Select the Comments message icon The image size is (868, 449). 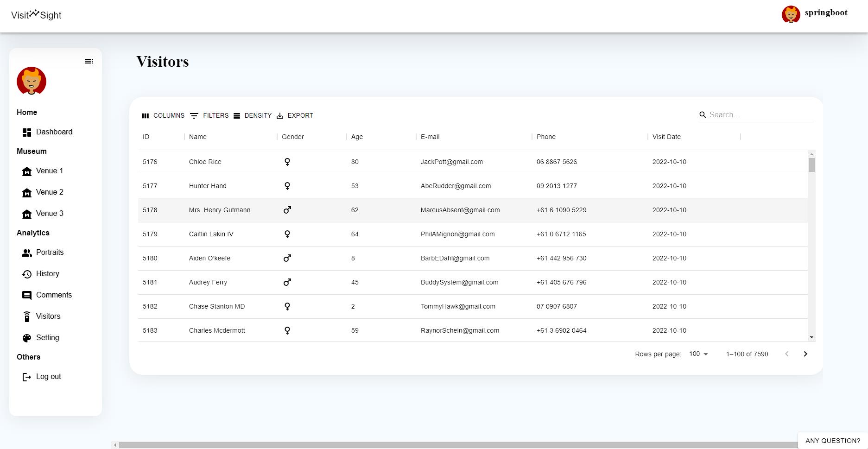[x=26, y=295]
